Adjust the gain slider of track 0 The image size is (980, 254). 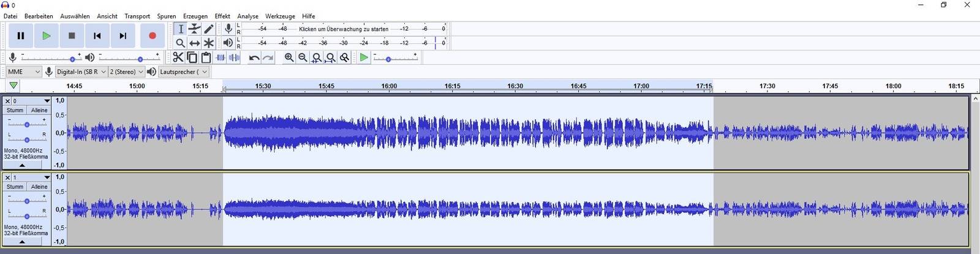27,124
